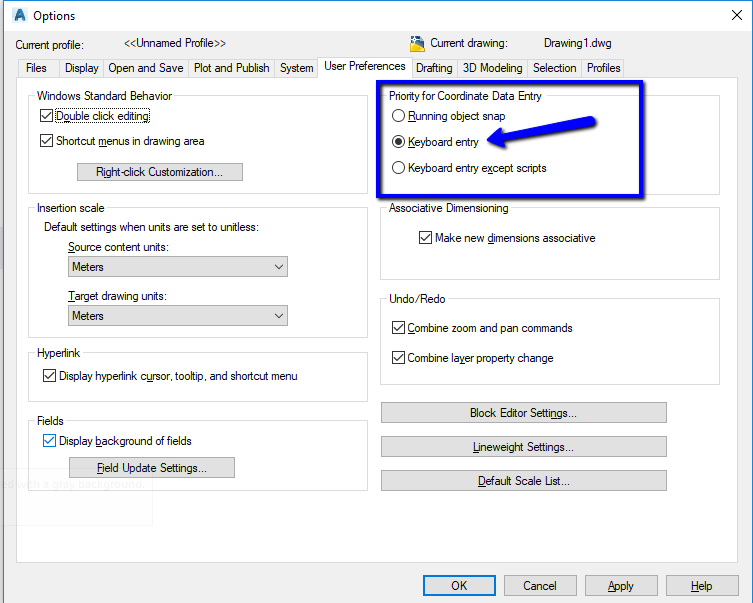Screen dimensions: 753x603
Task: Switch to the Files tab
Action: (36, 68)
